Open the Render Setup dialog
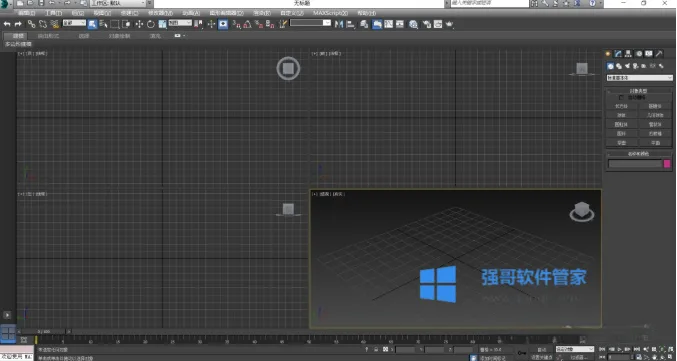Viewport: 677px width, 361px height. [x=427, y=24]
